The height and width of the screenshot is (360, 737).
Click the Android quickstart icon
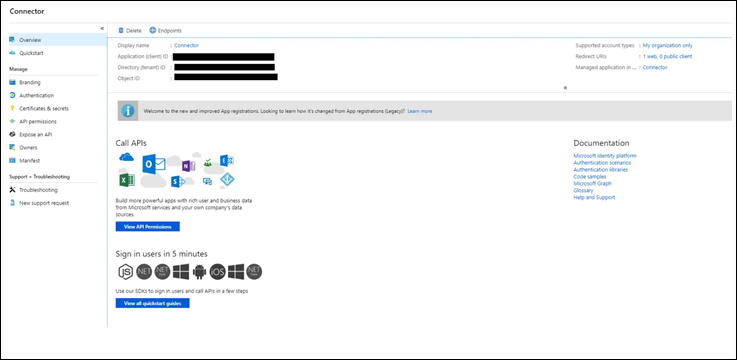click(x=200, y=272)
